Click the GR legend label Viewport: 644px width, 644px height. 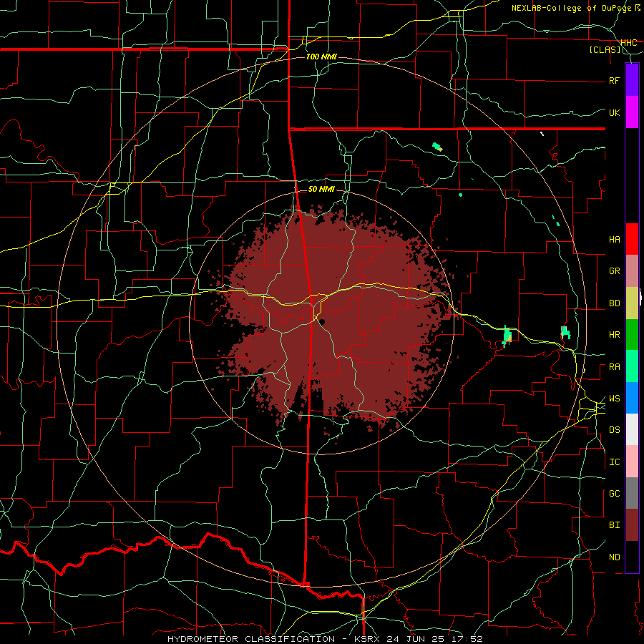click(x=615, y=271)
